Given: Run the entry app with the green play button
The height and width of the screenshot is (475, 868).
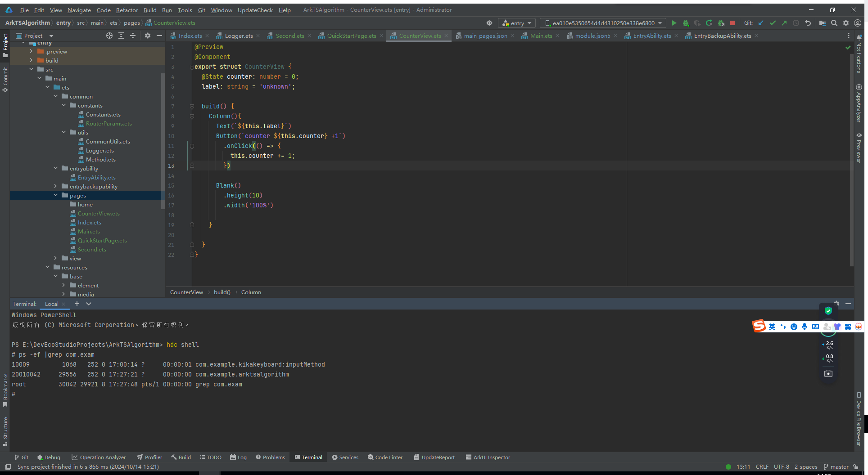Looking at the screenshot, I should pyautogui.click(x=674, y=23).
